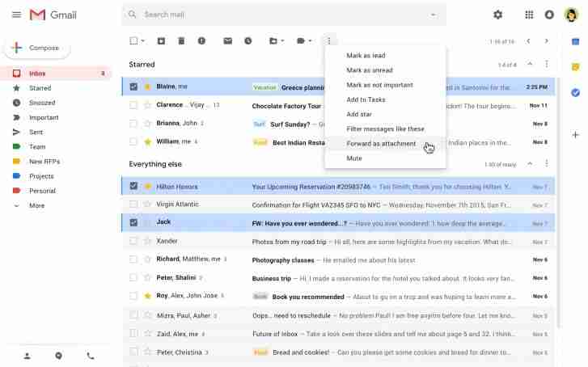Uncheck the Hilton Honors message
588x367 pixels.
point(133,186)
